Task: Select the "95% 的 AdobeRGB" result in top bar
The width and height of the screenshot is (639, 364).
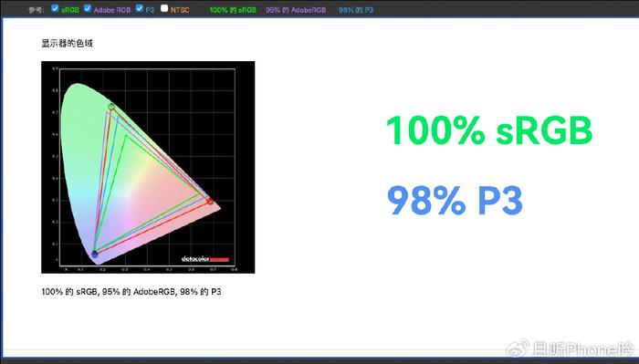Action: tap(296, 10)
